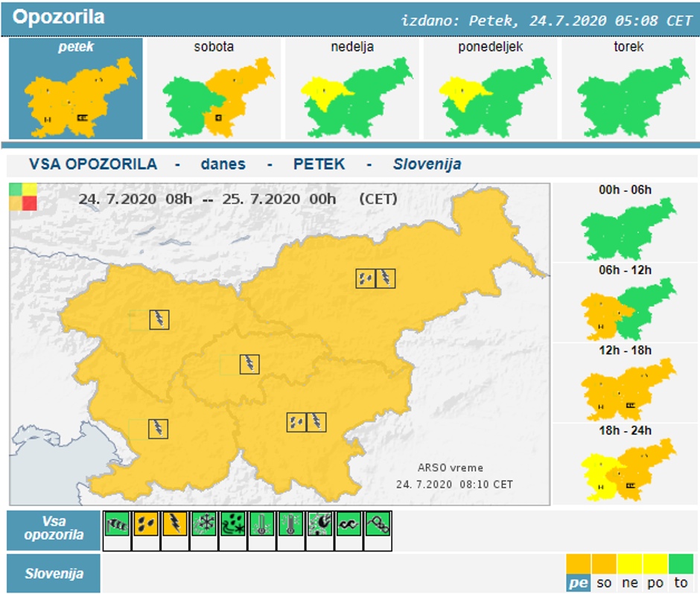Click the green 'to' day color box
The width and height of the screenshot is (700, 594).
click(x=680, y=573)
